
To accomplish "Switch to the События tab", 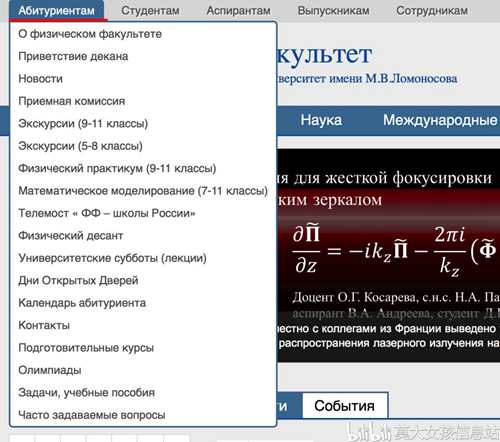I will coord(345,406).
